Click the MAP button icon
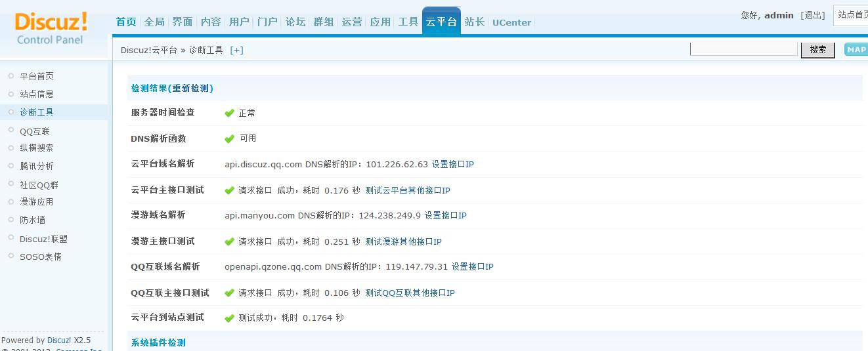Viewport: 868px width, 351px height. (x=856, y=50)
